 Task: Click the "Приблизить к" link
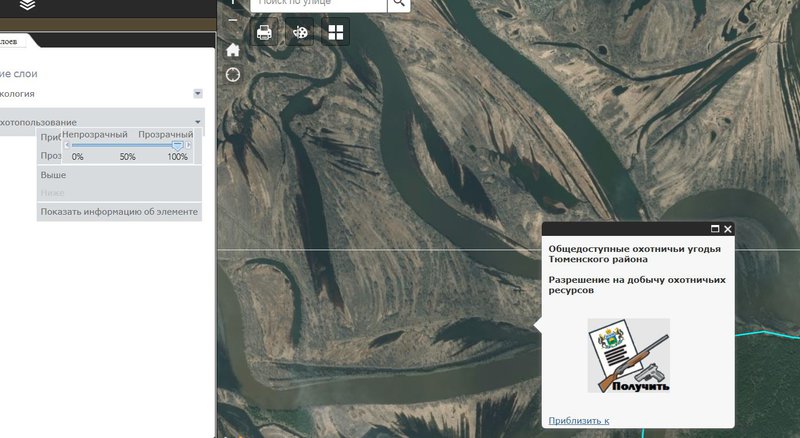click(579, 420)
